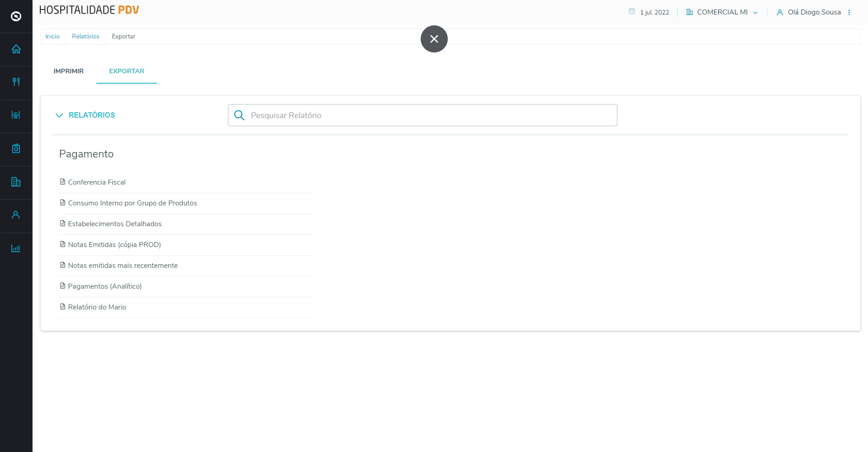Open the three-dot user options menu
The image size is (868, 452).
pos(849,12)
